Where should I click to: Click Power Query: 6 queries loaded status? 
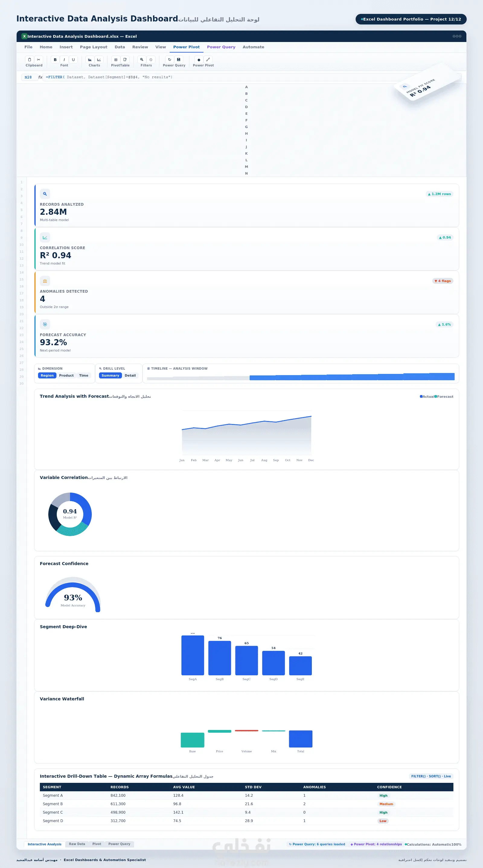coord(317,844)
